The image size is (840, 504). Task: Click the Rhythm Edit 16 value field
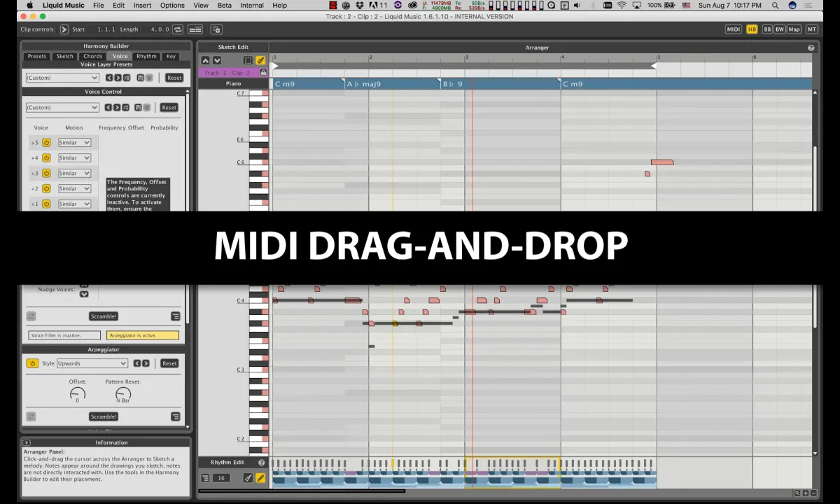(221, 478)
